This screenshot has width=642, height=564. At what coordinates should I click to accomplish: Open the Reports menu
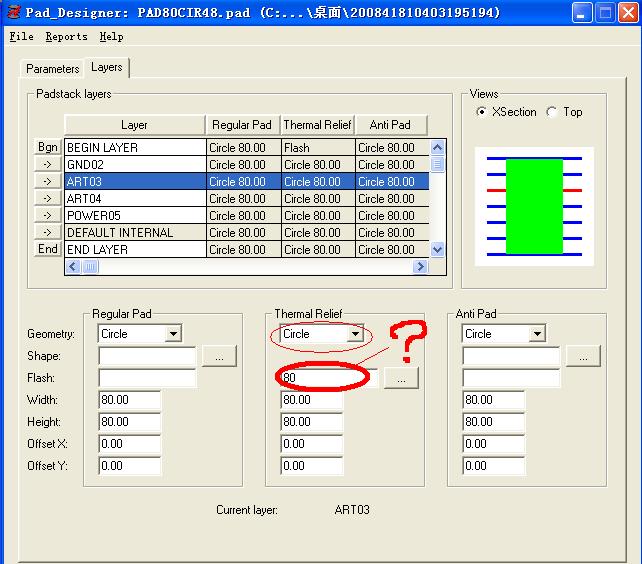point(66,36)
